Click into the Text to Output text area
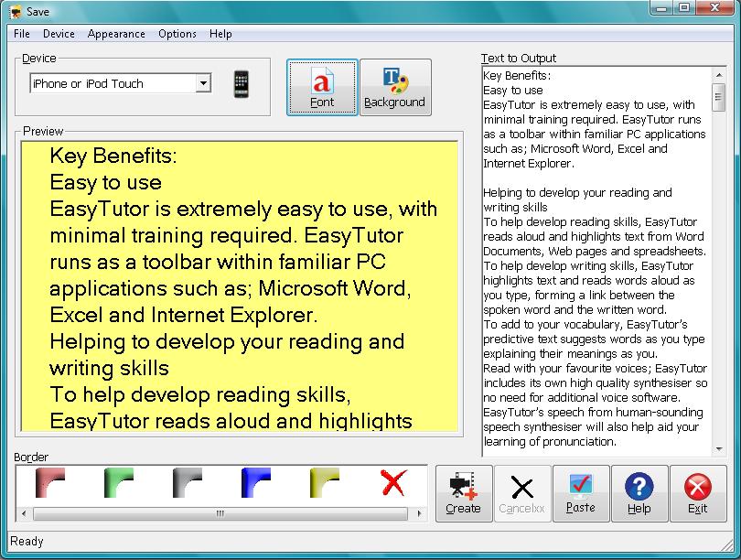The image size is (741, 560). point(597,262)
